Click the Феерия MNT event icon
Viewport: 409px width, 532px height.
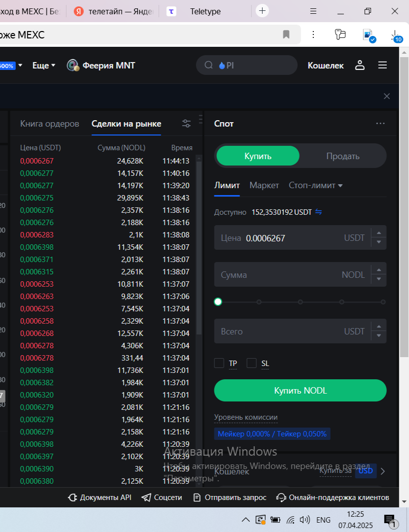click(x=73, y=65)
